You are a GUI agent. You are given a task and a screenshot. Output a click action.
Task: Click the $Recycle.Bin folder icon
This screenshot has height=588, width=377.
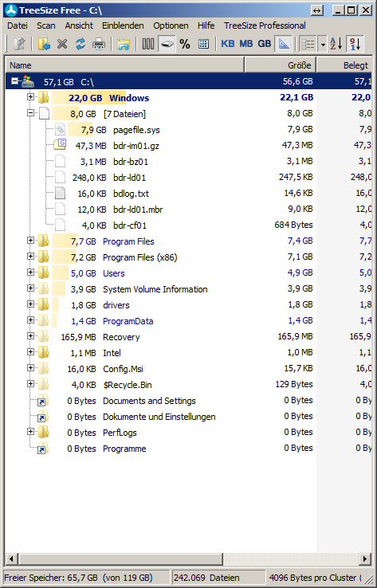coord(44,384)
